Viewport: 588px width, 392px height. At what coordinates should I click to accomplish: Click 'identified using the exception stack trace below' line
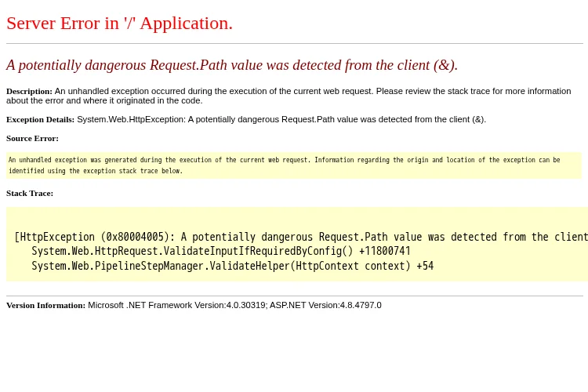(x=96, y=171)
